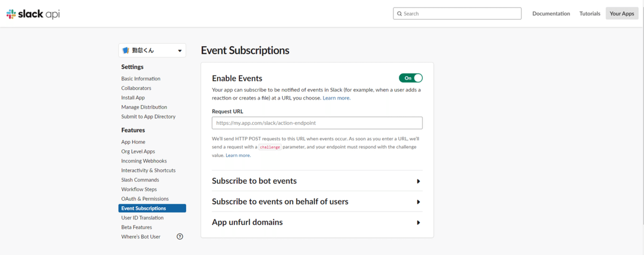Image resolution: width=644 pixels, height=255 pixels.
Task: Go to the Tutorials page
Action: point(590,13)
